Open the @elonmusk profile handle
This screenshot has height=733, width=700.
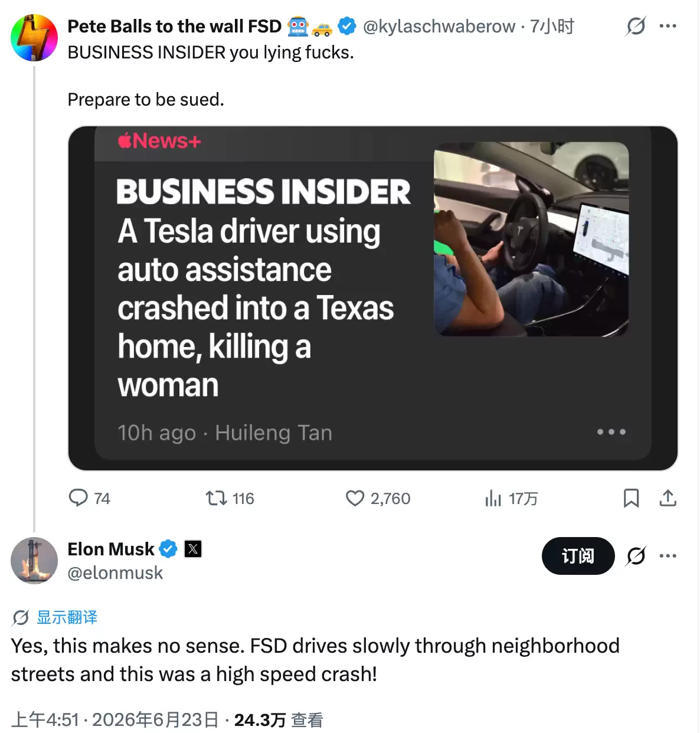click(x=115, y=573)
